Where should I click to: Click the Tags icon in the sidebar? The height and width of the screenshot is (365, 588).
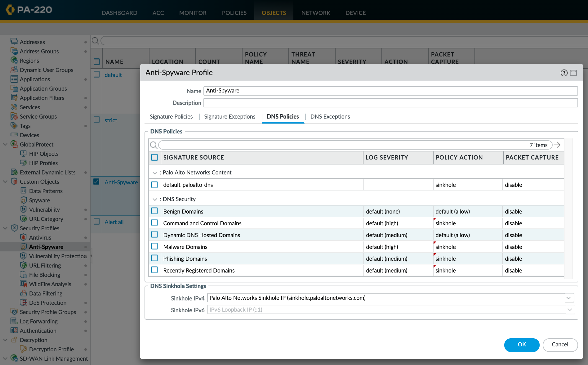[14, 126]
